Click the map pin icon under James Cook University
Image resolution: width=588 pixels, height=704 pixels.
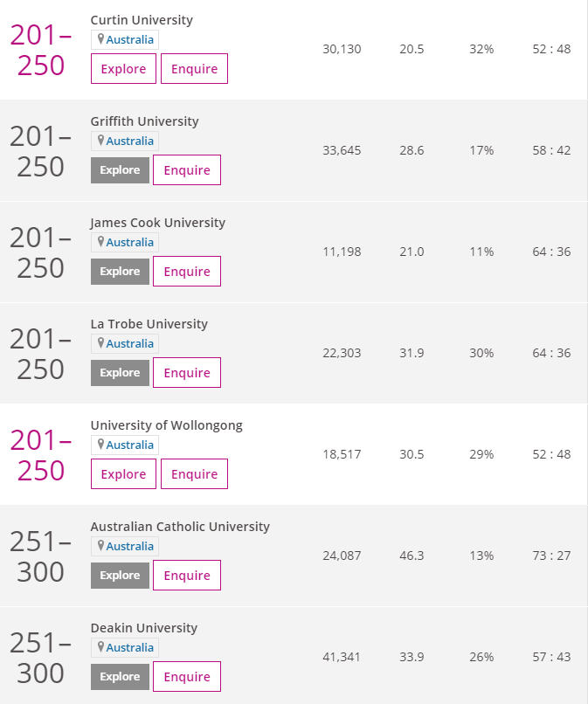[100, 242]
